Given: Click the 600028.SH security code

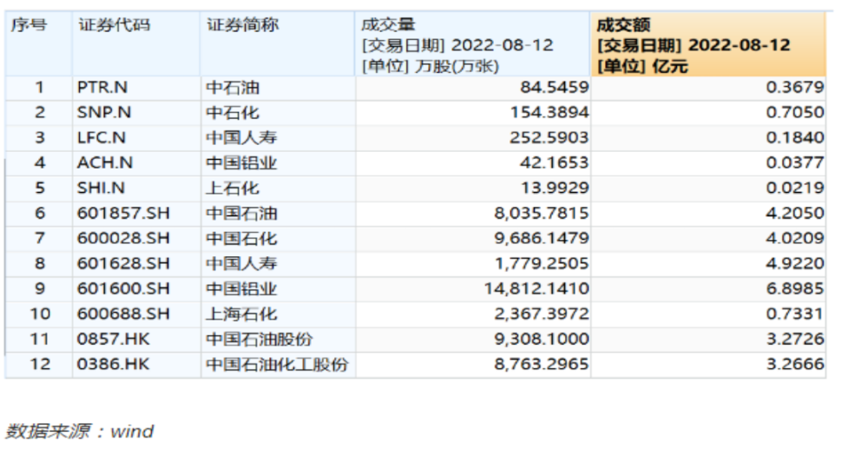Looking at the screenshot, I should coord(123,238).
